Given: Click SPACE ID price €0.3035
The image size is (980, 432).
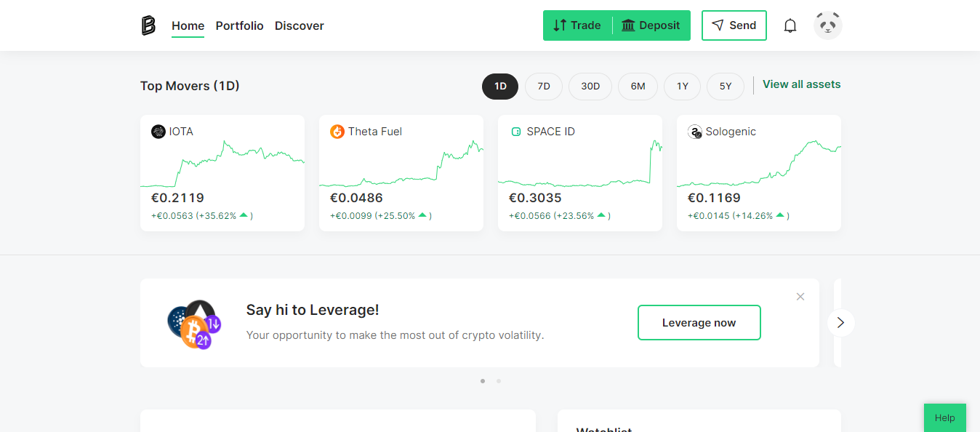Looking at the screenshot, I should [x=535, y=198].
